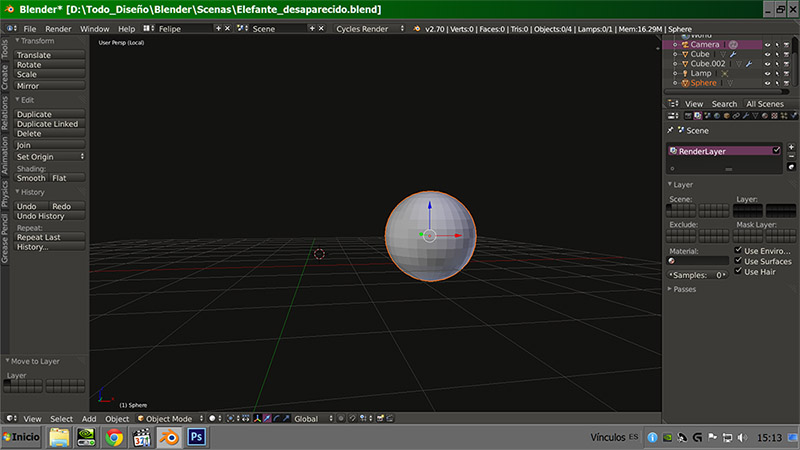
Task: Click the Sphere mesh icon in outliner
Action: coord(730,83)
